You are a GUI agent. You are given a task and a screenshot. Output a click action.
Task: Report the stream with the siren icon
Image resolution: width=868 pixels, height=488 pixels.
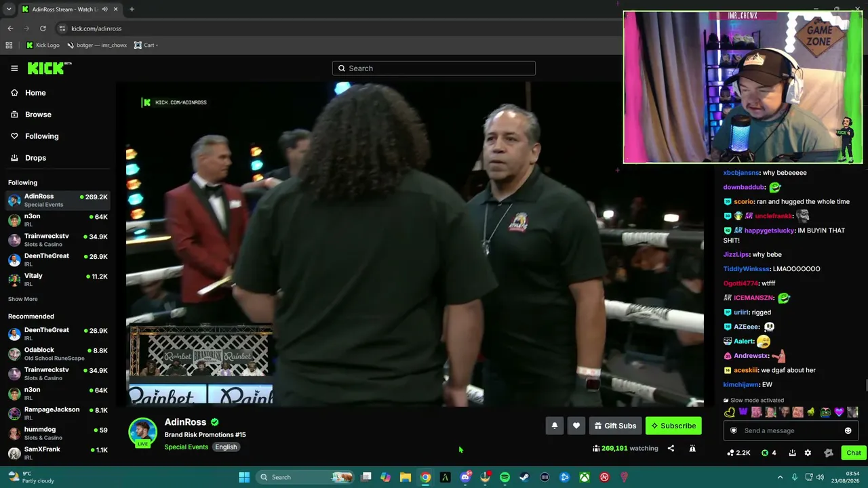(x=692, y=448)
